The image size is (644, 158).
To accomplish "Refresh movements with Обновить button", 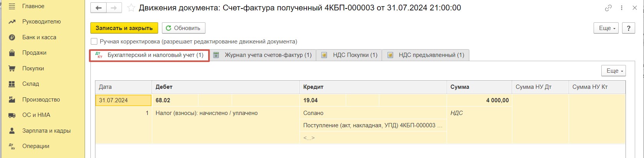I will pos(184,28).
